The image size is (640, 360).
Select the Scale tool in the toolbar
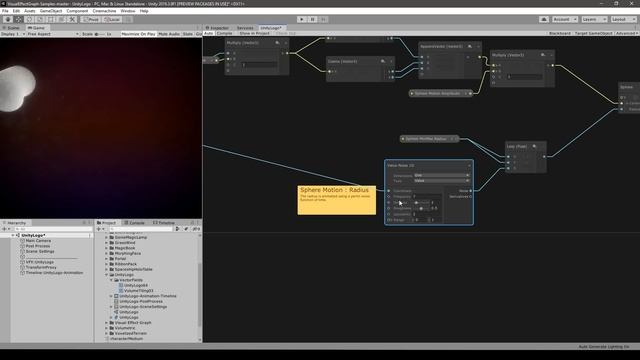pos(40,19)
